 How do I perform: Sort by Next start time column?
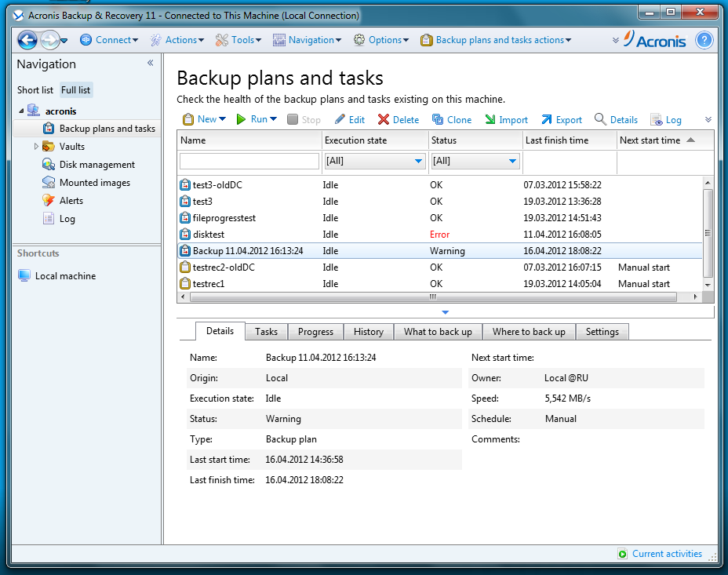click(665, 140)
